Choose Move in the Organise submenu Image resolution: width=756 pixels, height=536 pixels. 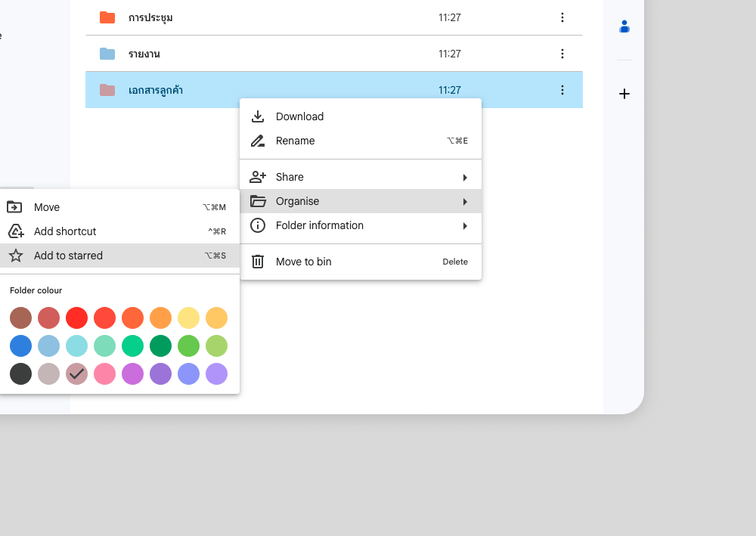coord(47,207)
